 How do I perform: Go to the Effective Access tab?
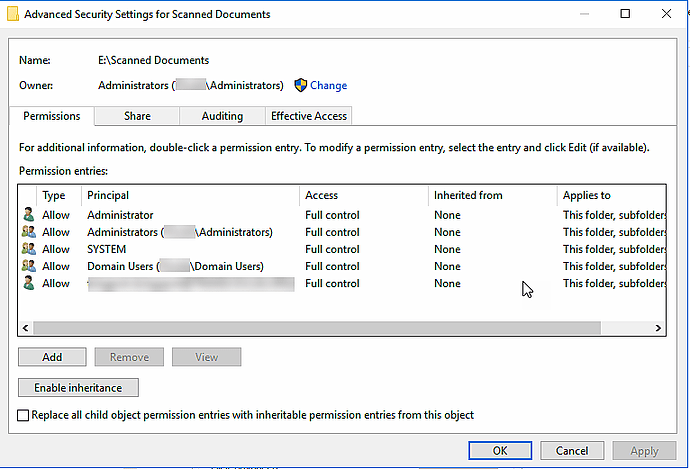(x=309, y=116)
